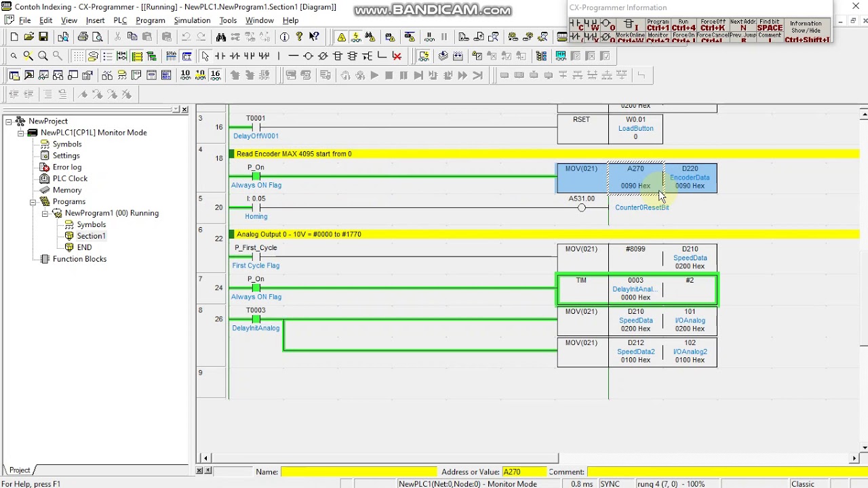Close the project workspace pane
Viewport: 868px width, 488px height.
pyautogui.click(x=184, y=109)
